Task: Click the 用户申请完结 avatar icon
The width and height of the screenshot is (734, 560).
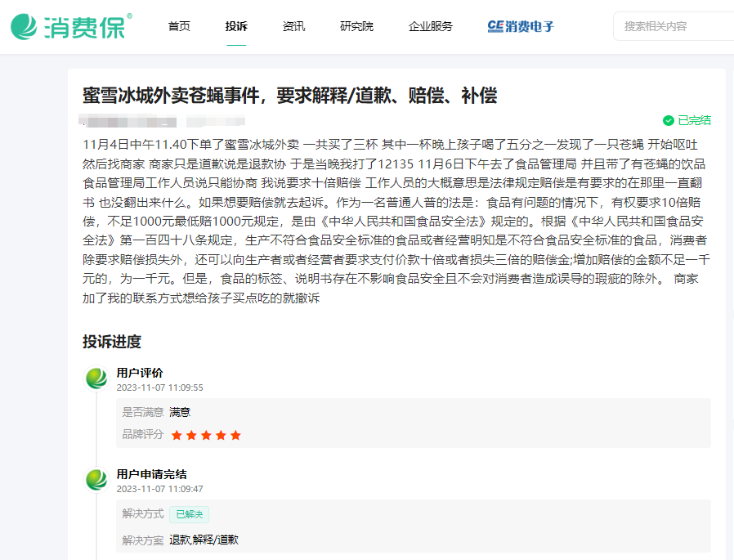Action: pos(96,479)
